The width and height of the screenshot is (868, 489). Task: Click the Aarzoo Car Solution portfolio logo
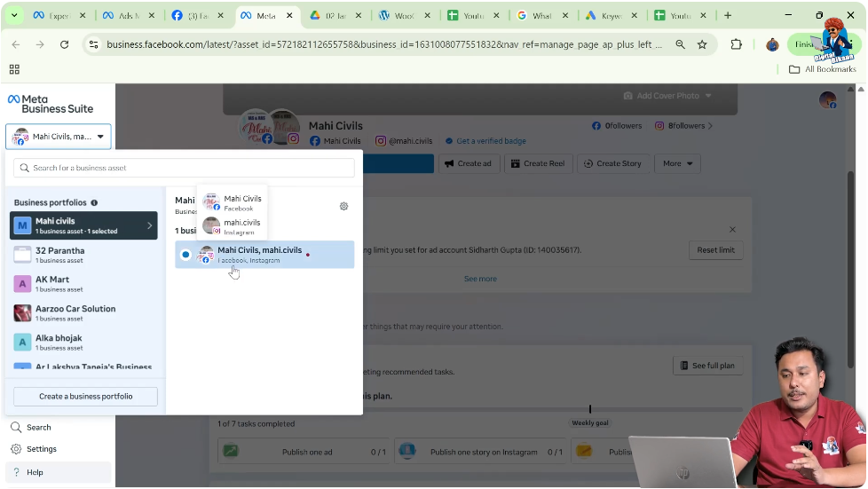22,313
